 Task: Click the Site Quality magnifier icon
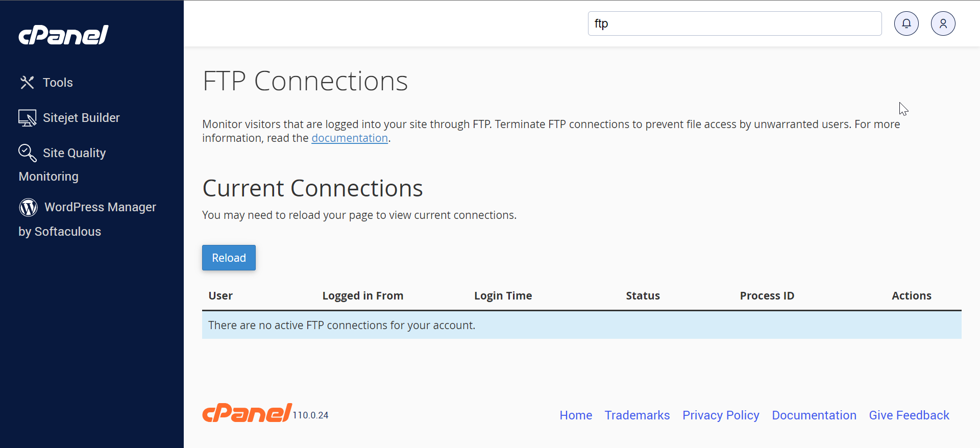(27, 153)
